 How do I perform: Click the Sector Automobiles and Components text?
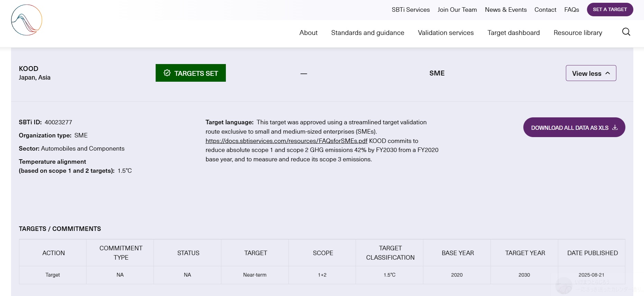[x=72, y=149]
